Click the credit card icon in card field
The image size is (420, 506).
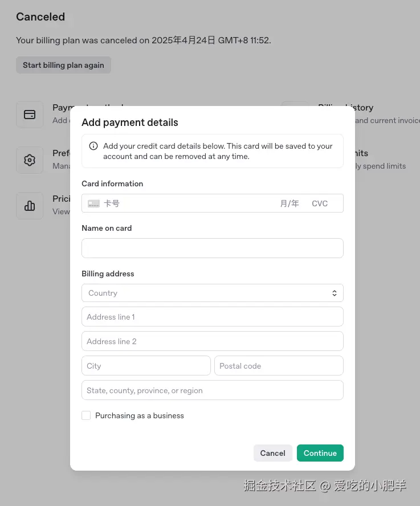click(x=94, y=203)
